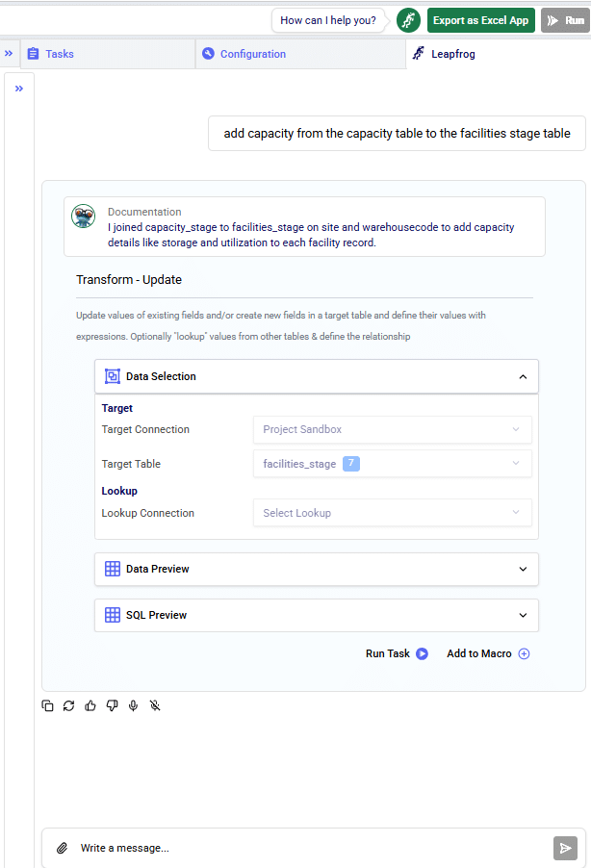
Task: Open the Target Table dropdown
Action: pyautogui.click(x=392, y=464)
